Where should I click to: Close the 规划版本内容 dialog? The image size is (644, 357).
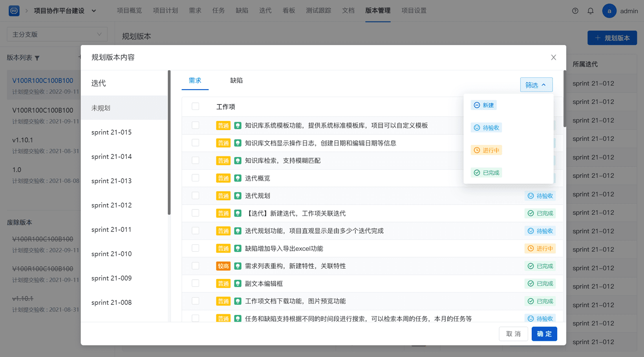[x=554, y=57]
